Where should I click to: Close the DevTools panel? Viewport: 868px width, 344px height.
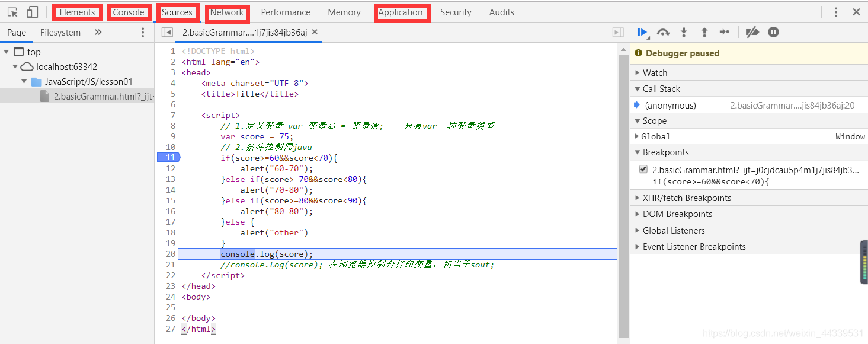click(856, 12)
